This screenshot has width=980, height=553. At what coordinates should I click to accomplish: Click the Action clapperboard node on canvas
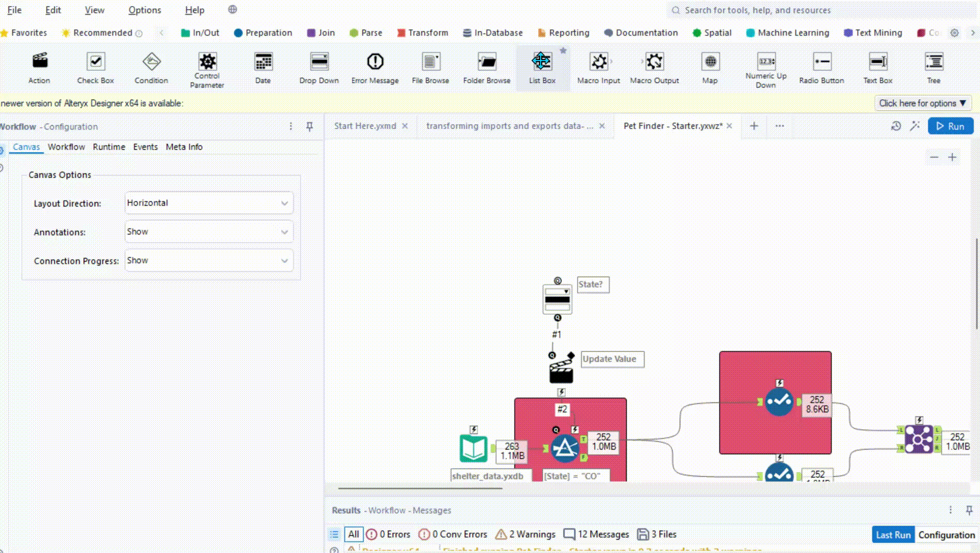coord(561,369)
